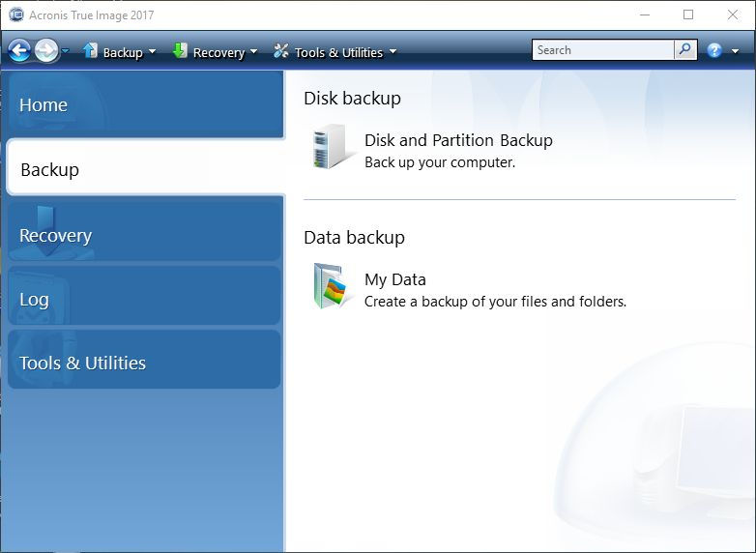Expand the Recovery toolbar dropdown arrow
The height and width of the screenshot is (553, 756).
click(x=253, y=51)
